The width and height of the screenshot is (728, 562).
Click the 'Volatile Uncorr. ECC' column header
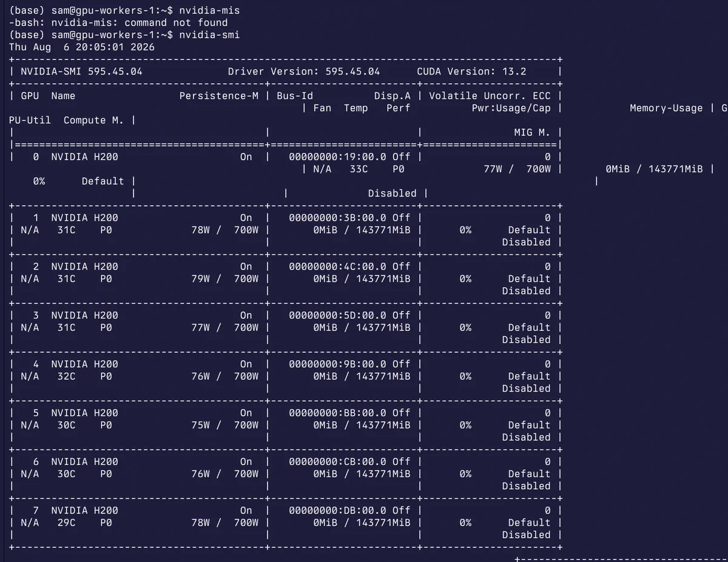pos(490,96)
